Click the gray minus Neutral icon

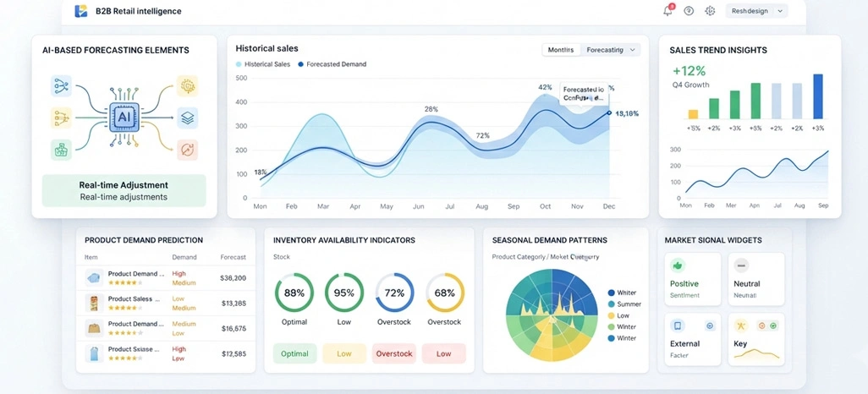pyautogui.click(x=741, y=265)
